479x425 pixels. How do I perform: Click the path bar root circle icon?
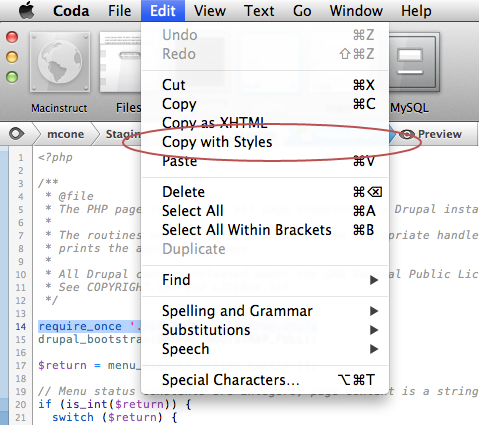tap(16, 134)
